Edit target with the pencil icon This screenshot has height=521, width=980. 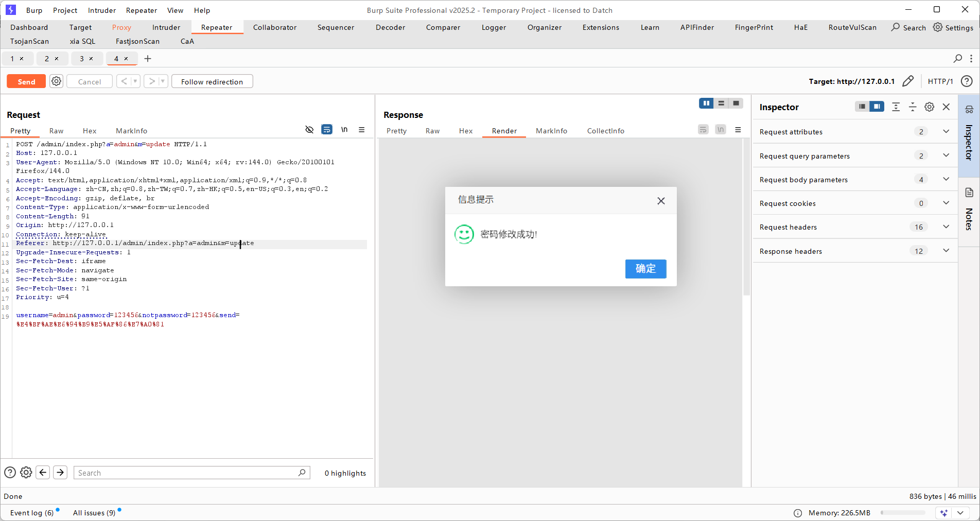[x=908, y=81]
